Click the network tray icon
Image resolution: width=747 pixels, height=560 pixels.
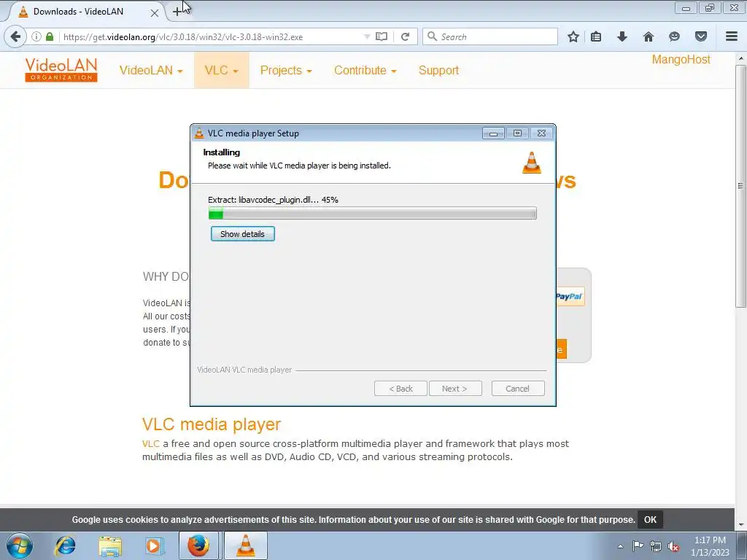tap(656, 546)
